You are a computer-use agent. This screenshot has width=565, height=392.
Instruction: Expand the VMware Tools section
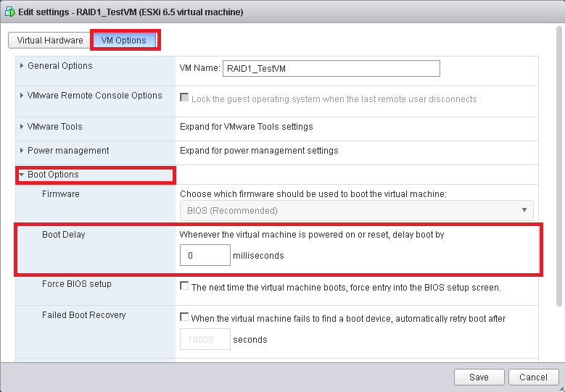[x=54, y=127]
